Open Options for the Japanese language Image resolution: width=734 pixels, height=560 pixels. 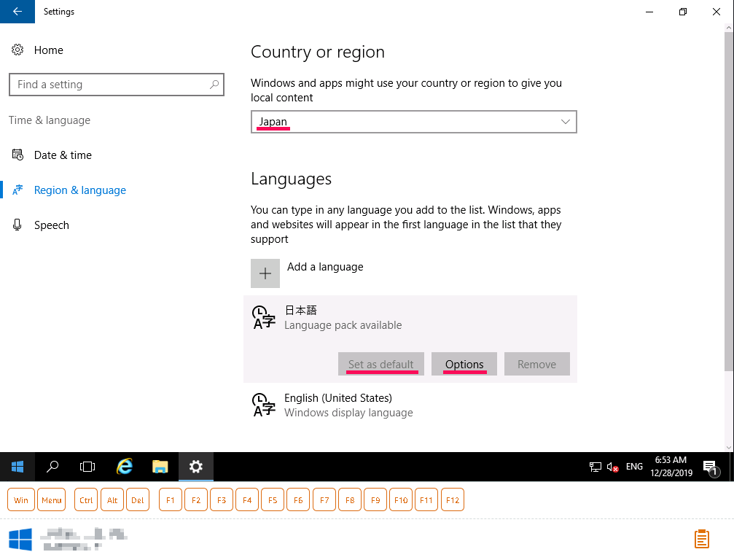point(464,364)
